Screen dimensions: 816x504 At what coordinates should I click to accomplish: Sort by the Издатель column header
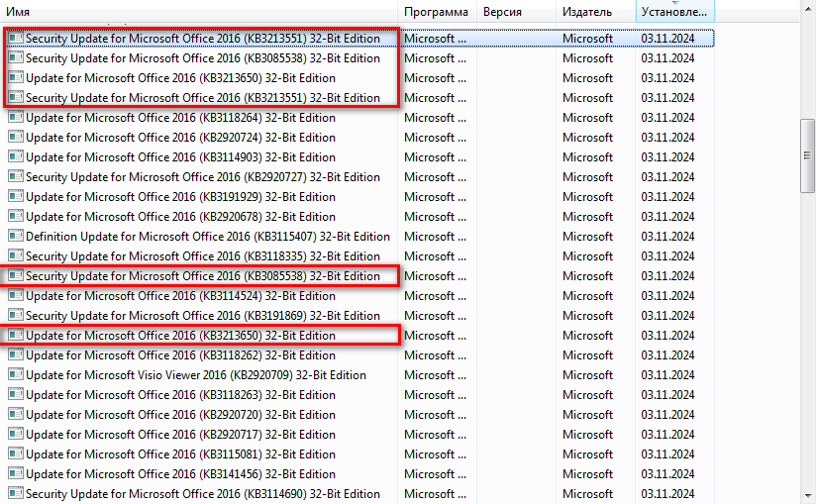(596, 12)
